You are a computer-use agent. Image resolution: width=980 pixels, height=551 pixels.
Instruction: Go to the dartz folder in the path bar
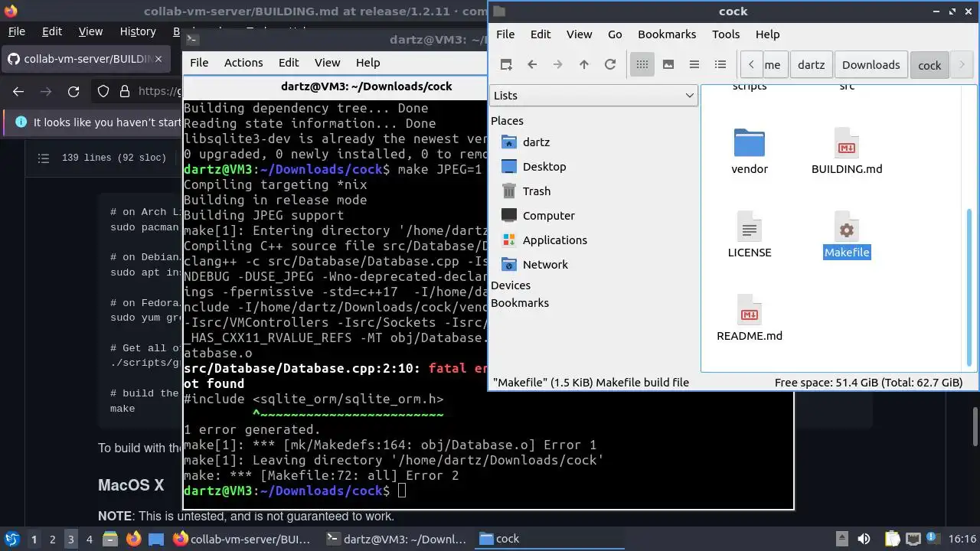pyautogui.click(x=811, y=64)
